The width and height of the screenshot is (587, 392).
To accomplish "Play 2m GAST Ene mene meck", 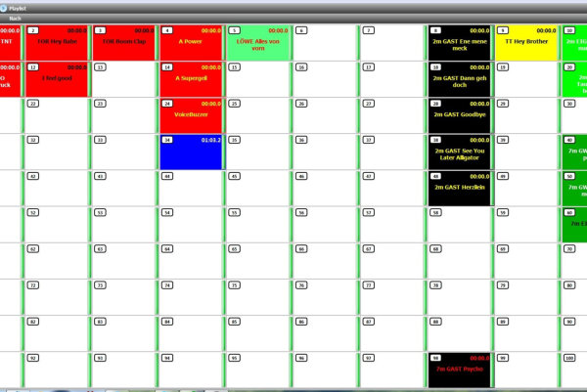I will 460,43.
